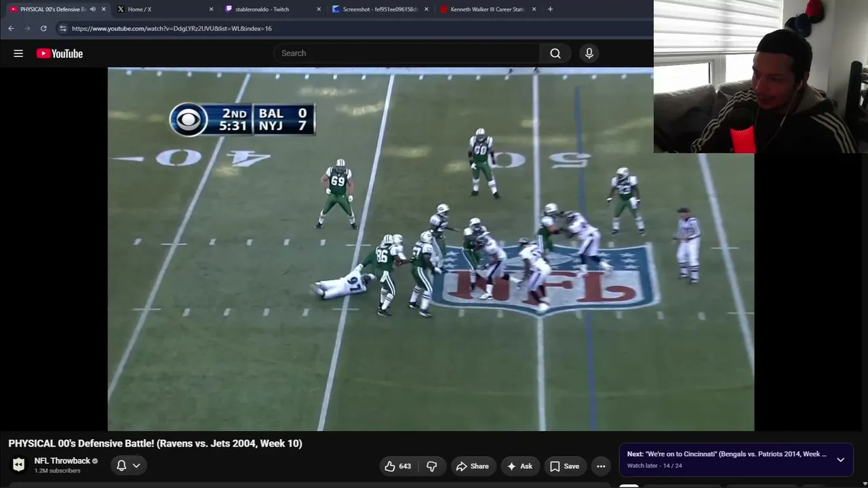Open the NFL Throwback channel avatar
This screenshot has width=868, height=488.
point(18,465)
